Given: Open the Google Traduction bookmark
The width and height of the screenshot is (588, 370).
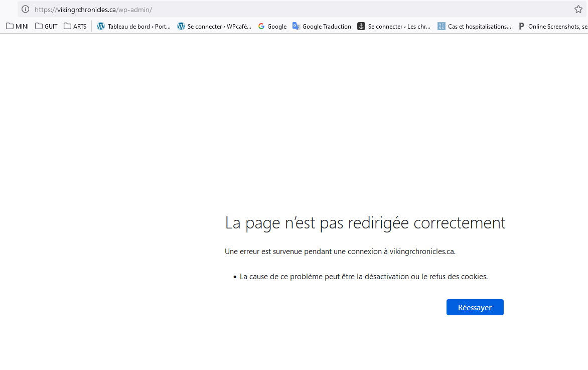Looking at the screenshot, I should 322,26.
